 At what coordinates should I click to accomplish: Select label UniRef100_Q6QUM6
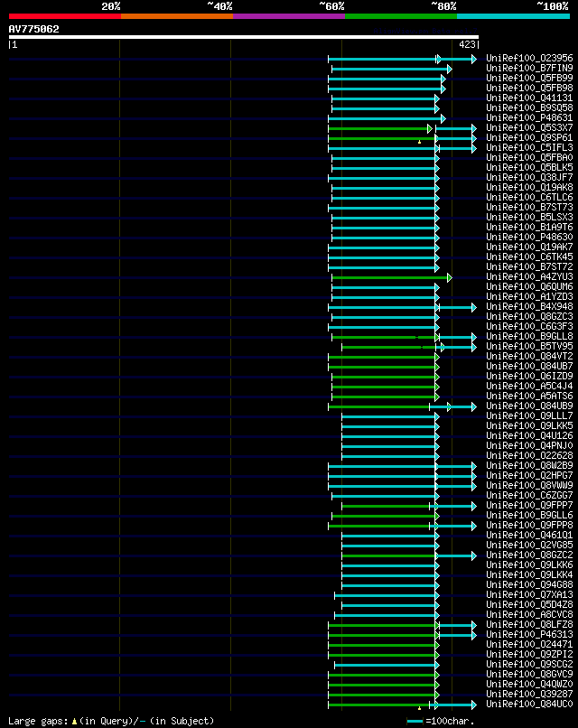click(x=530, y=287)
